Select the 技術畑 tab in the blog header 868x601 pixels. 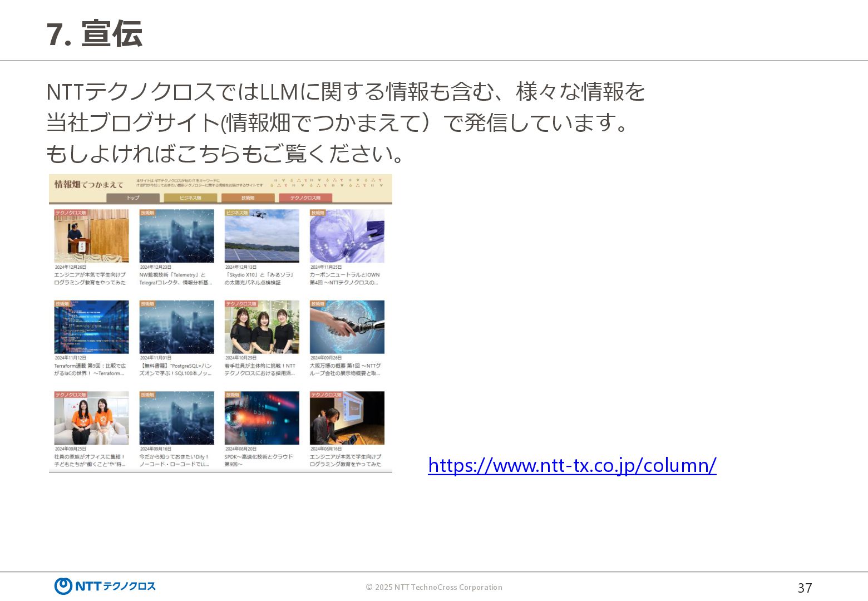(x=248, y=198)
